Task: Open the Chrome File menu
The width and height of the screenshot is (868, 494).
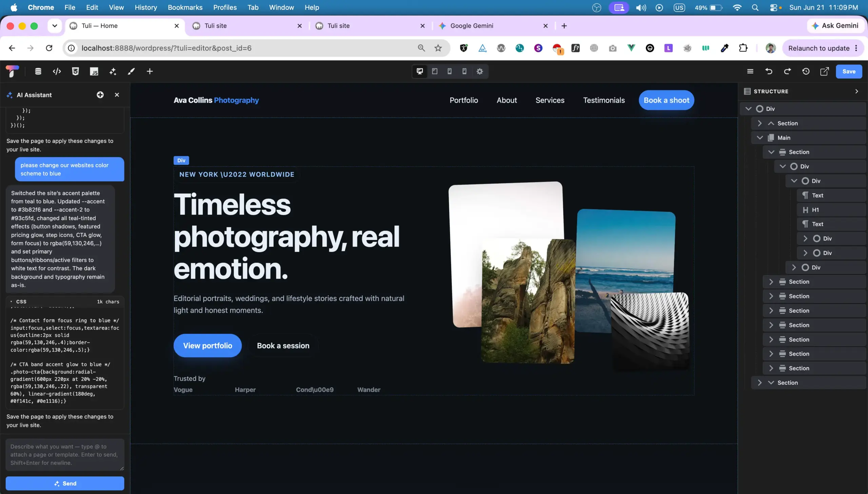Action: tap(70, 7)
